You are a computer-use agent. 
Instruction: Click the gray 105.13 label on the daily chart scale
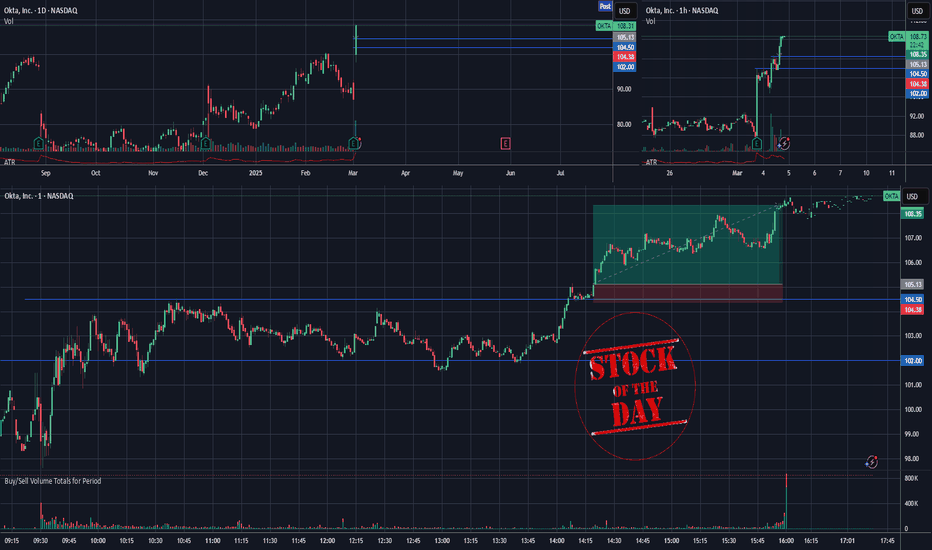click(625, 37)
